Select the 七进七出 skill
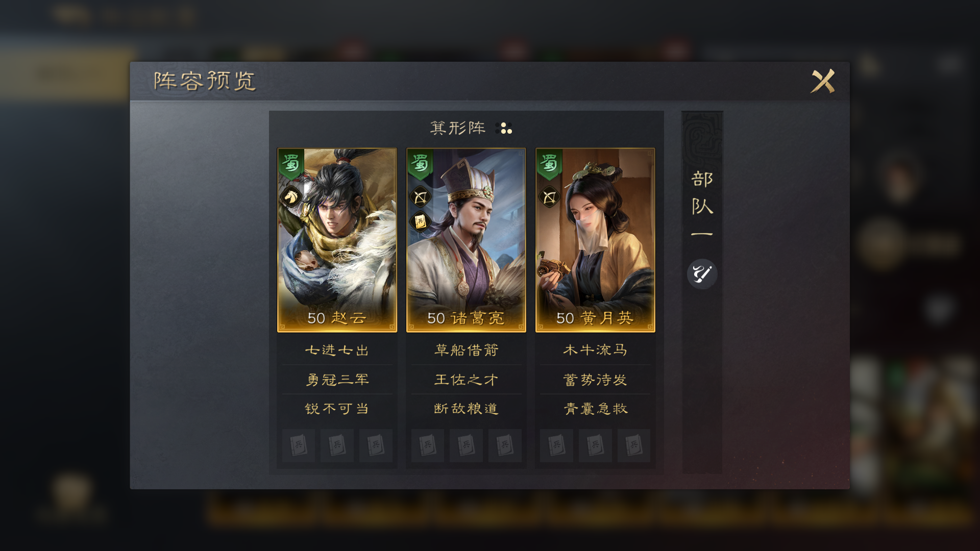 click(x=337, y=350)
